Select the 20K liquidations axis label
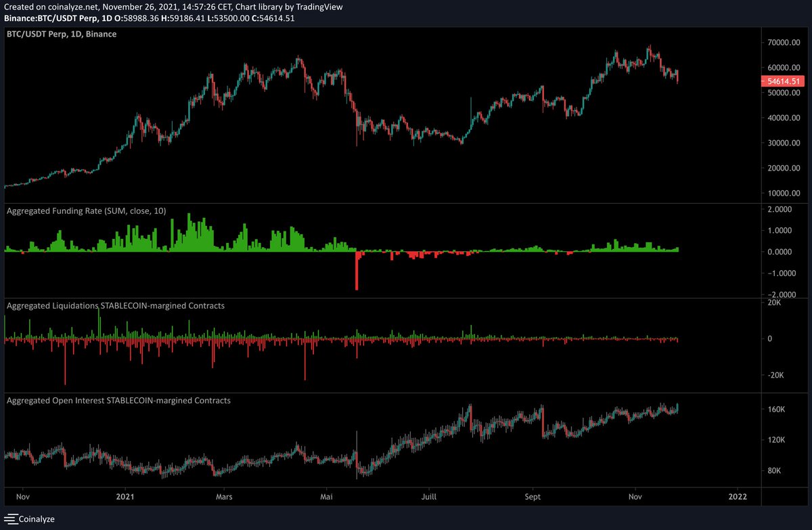Viewport: 812px width, 530px height. coord(775,303)
